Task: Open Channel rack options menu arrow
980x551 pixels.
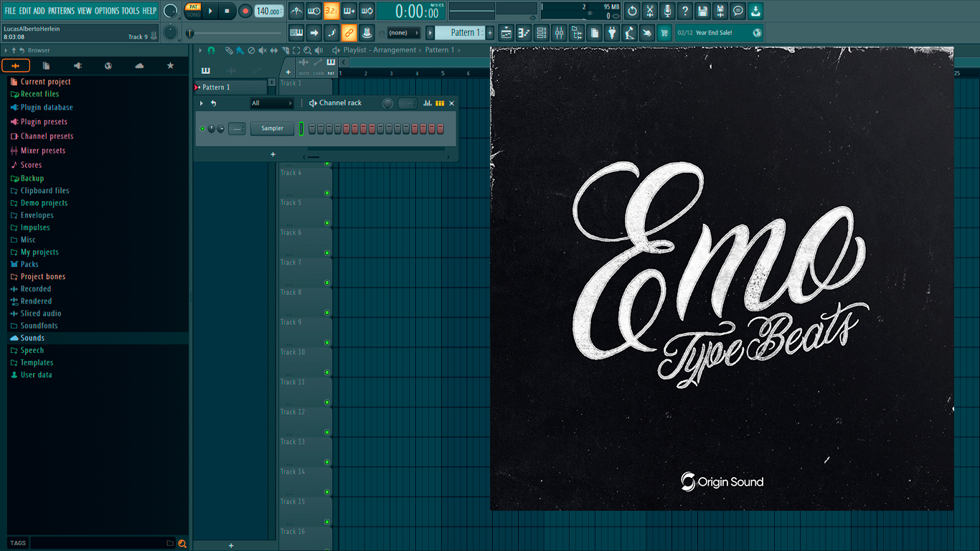Action: [x=202, y=103]
